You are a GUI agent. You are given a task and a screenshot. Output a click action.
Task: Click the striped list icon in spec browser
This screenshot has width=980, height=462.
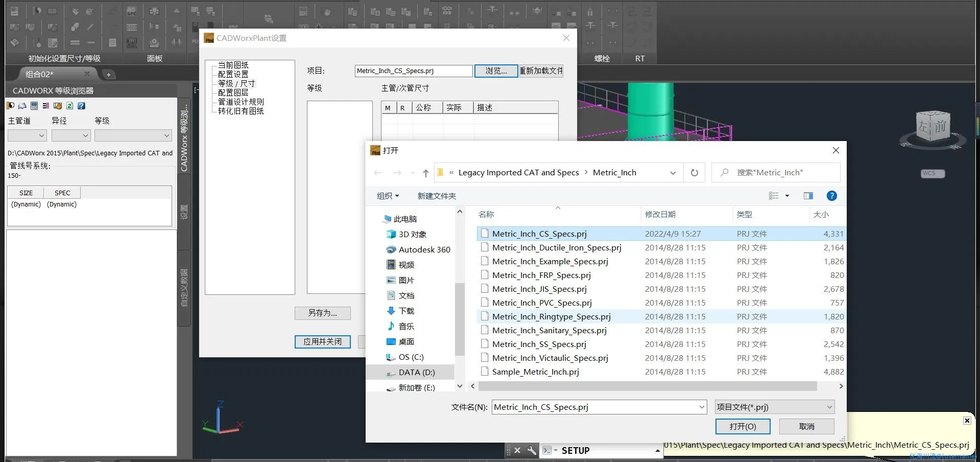(x=46, y=106)
